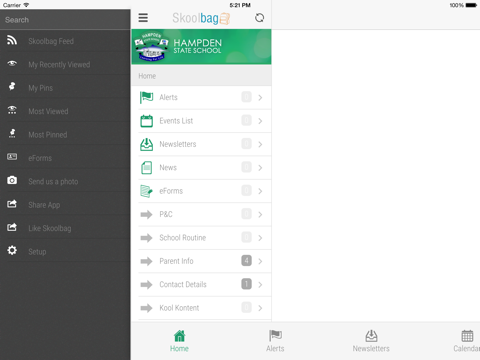Open the hamburger menu icon
The height and width of the screenshot is (360, 480).
coord(143,18)
